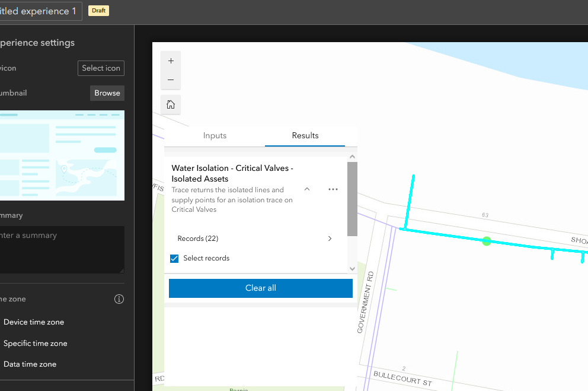Click the Draft status badge
588x391 pixels.
click(98, 10)
